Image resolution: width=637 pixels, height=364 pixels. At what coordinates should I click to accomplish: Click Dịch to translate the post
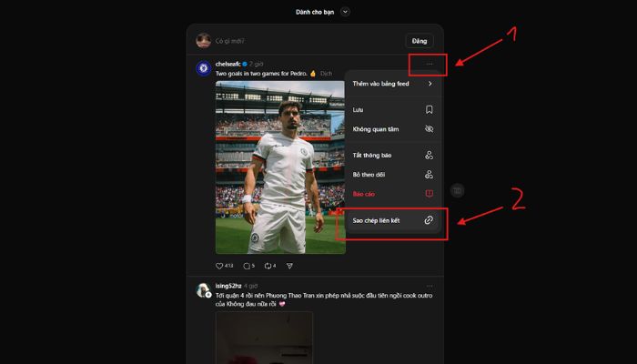click(326, 74)
